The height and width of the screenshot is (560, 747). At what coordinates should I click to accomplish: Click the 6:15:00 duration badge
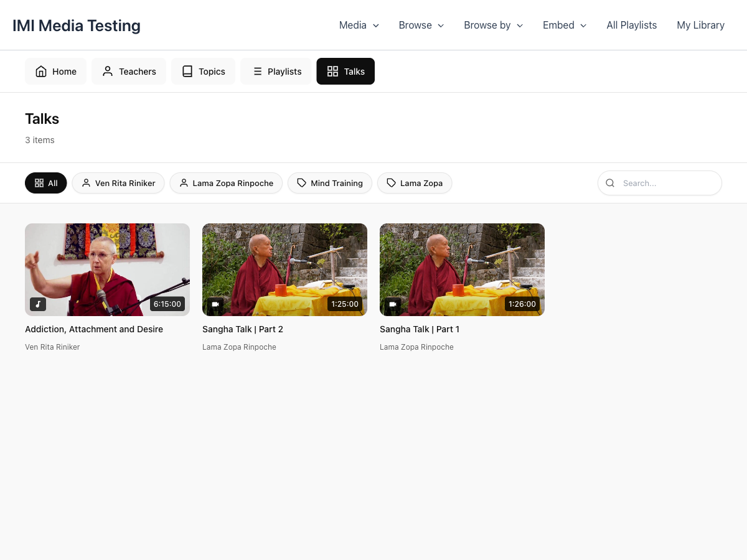(x=167, y=304)
